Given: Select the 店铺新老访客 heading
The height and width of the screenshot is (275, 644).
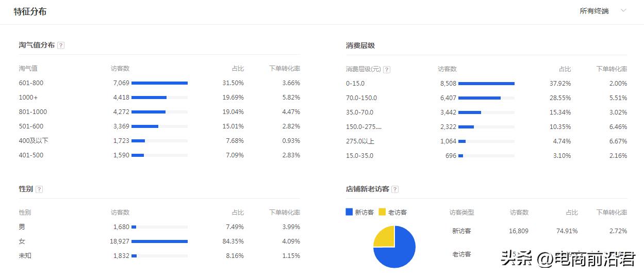Looking at the screenshot, I should click(368, 189).
